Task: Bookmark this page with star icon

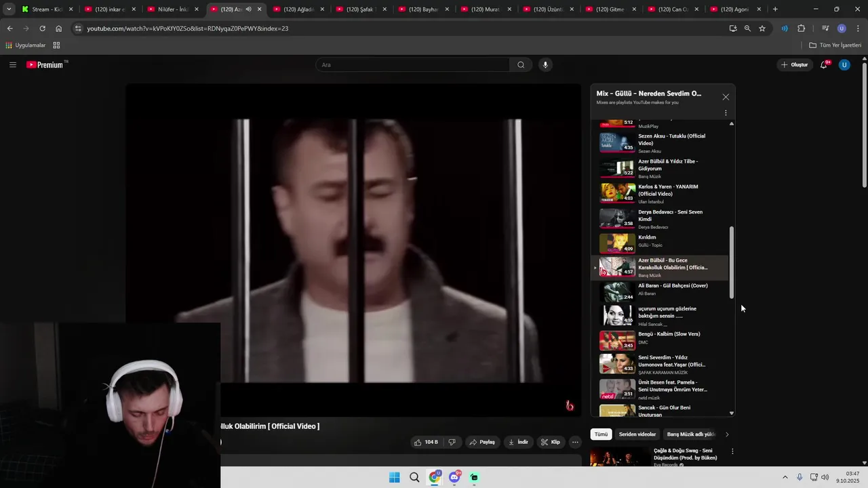Action: 762,28
